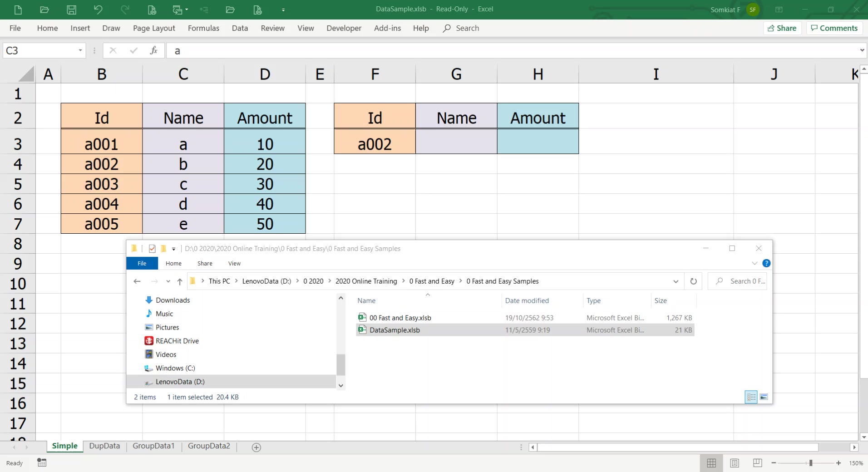Viewport: 868px width, 472px height.
Task: Switch Explorer to Details view icon
Action: pos(751,397)
